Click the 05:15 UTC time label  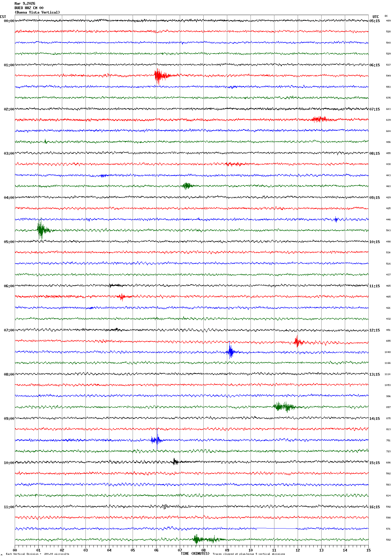(x=375, y=21)
